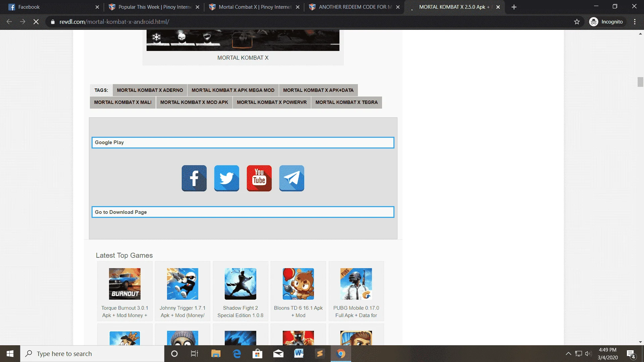This screenshot has width=644, height=362.
Task: Open the Telegram social icon
Action: [292, 178]
